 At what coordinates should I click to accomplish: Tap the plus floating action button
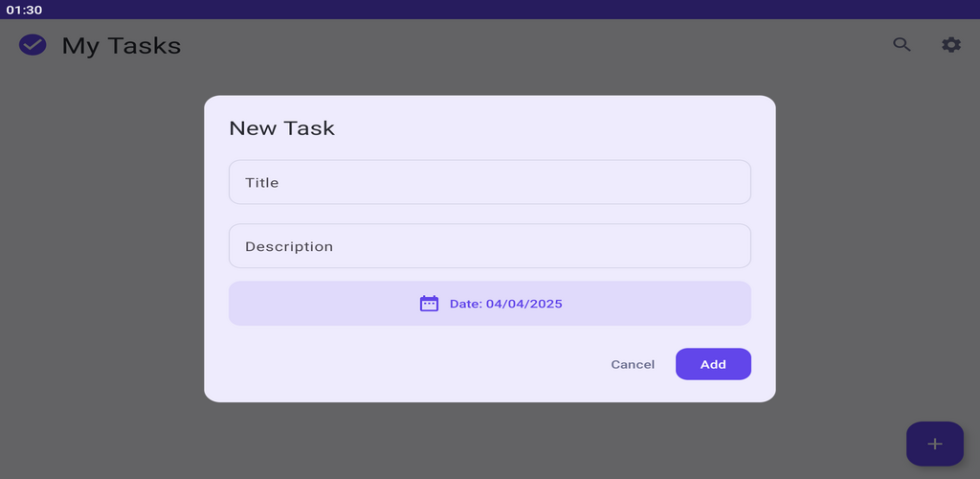point(934,444)
